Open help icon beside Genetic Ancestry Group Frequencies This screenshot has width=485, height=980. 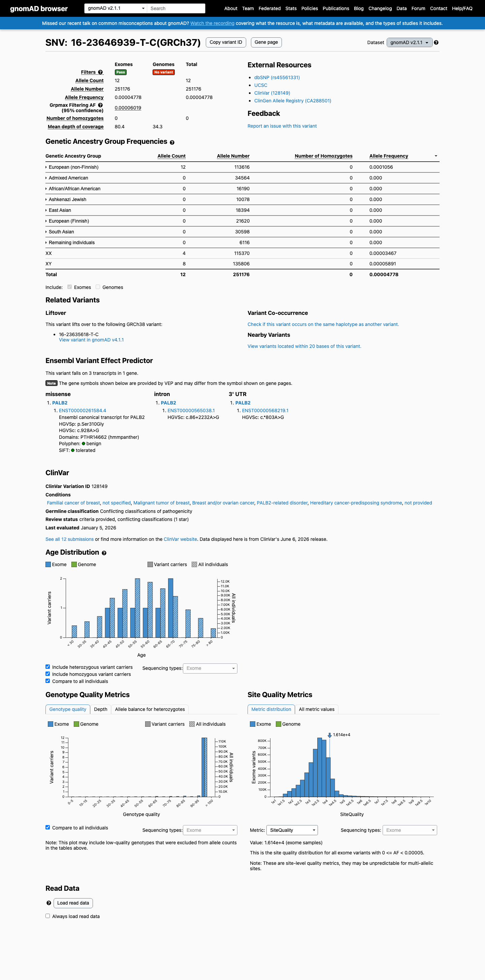[172, 142]
